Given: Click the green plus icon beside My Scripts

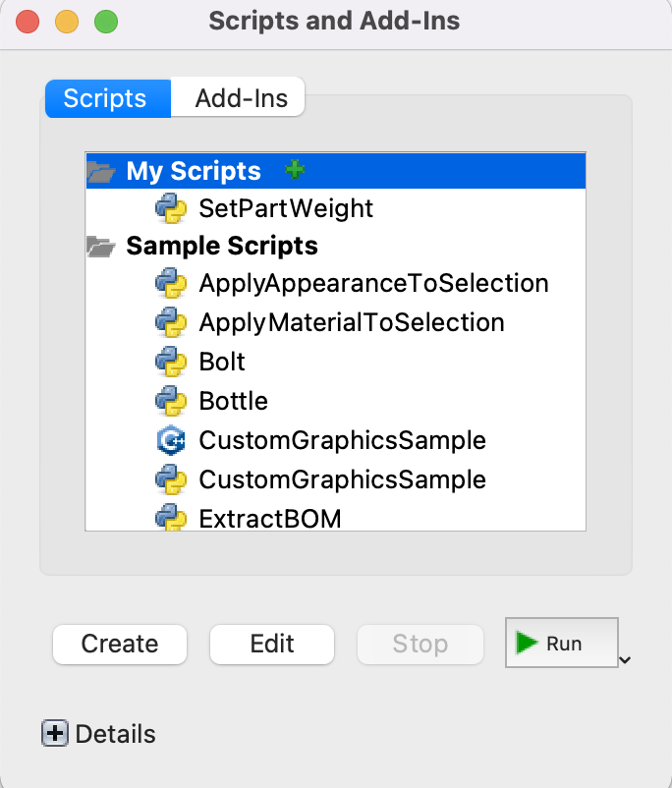Looking at the screenshot, I should coord(294,170).
